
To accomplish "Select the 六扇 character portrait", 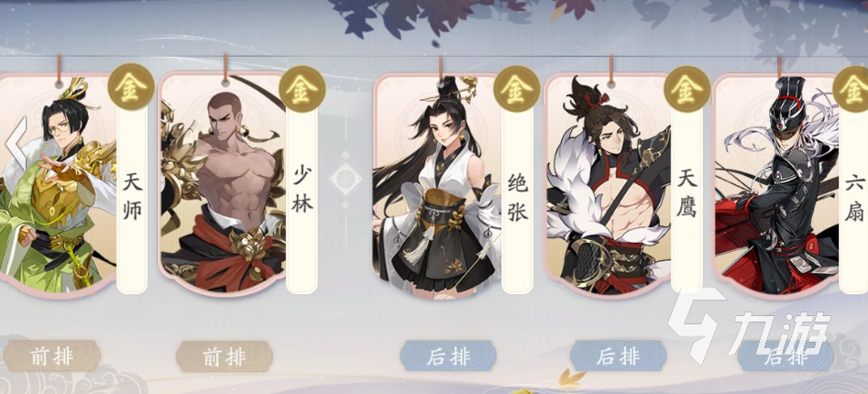I will point(776,186).
